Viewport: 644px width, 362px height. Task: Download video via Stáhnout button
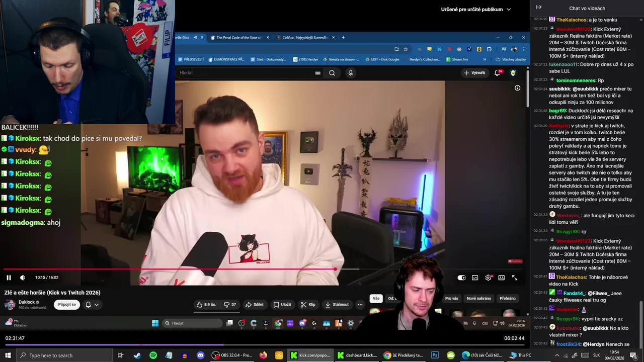337,304
